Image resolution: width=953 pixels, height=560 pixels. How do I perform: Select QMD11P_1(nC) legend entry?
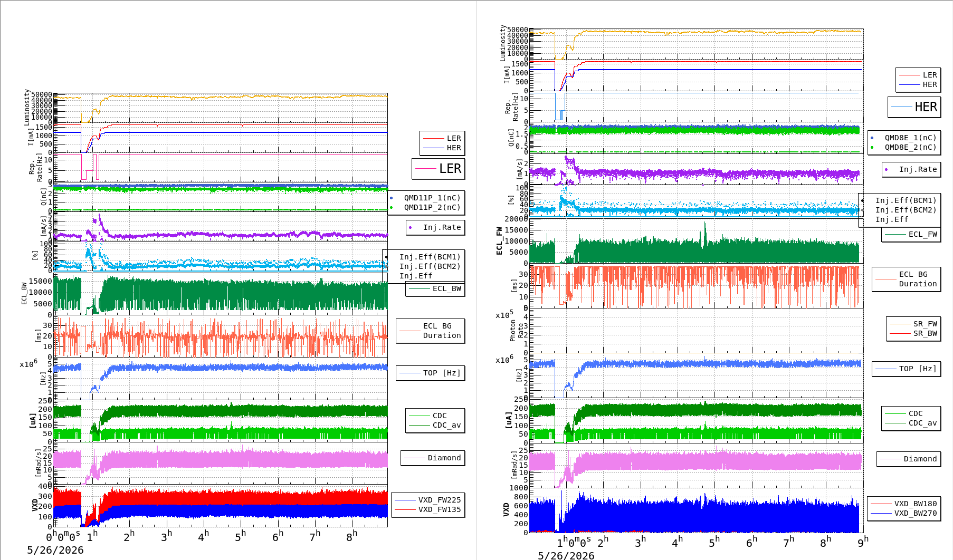[x=432, y=198]
